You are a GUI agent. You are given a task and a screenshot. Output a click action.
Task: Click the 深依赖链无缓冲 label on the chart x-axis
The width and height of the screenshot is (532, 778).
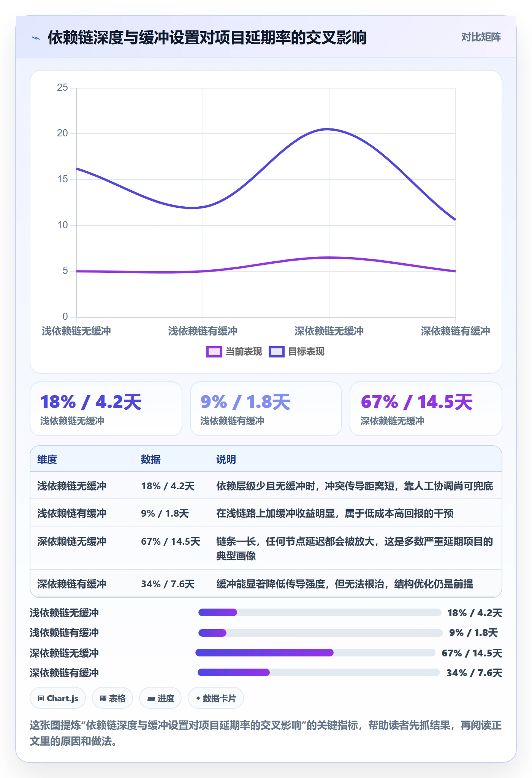(x=329, y=331)
